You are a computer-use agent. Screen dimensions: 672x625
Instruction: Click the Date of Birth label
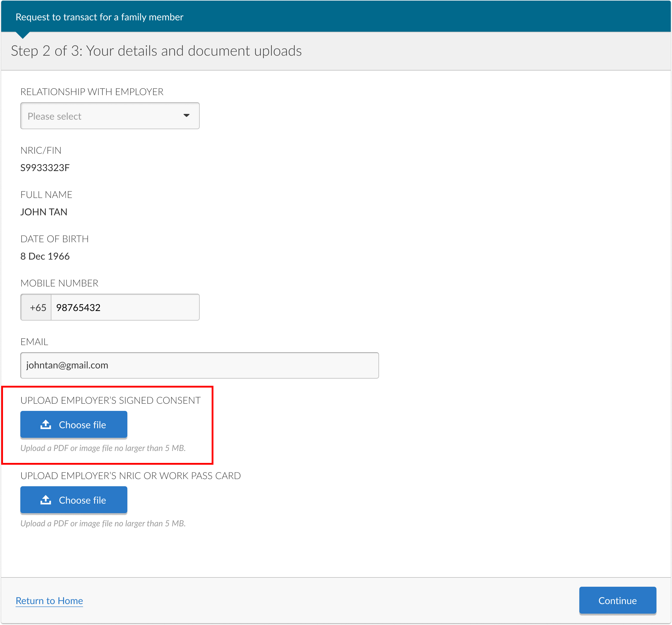pyautogui.click(x=54, y=239)
